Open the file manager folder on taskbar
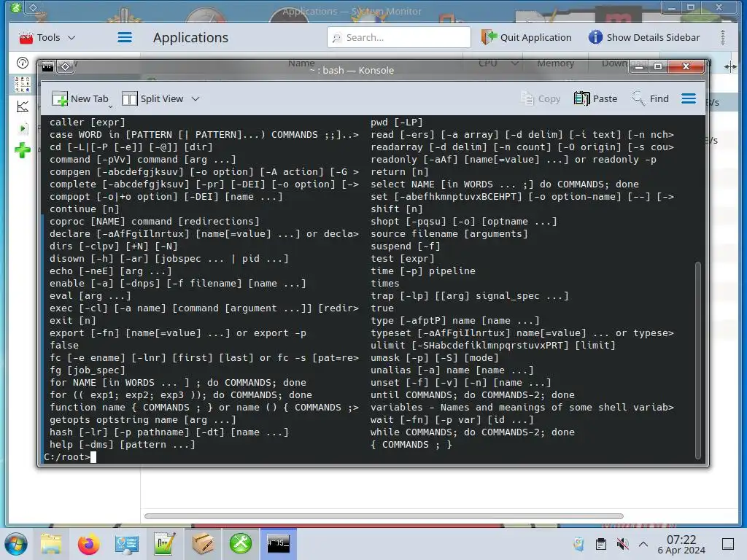Screen dimensions: 747x560 coord(51,544)
